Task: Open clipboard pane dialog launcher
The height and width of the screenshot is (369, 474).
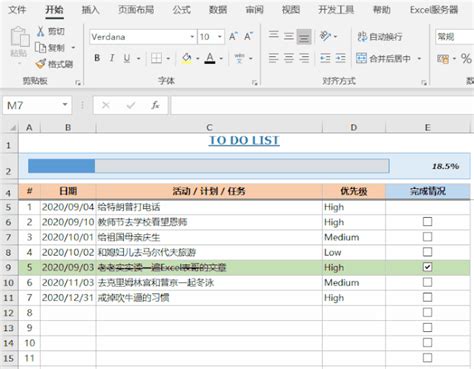Action: click(x=78, y=83)
